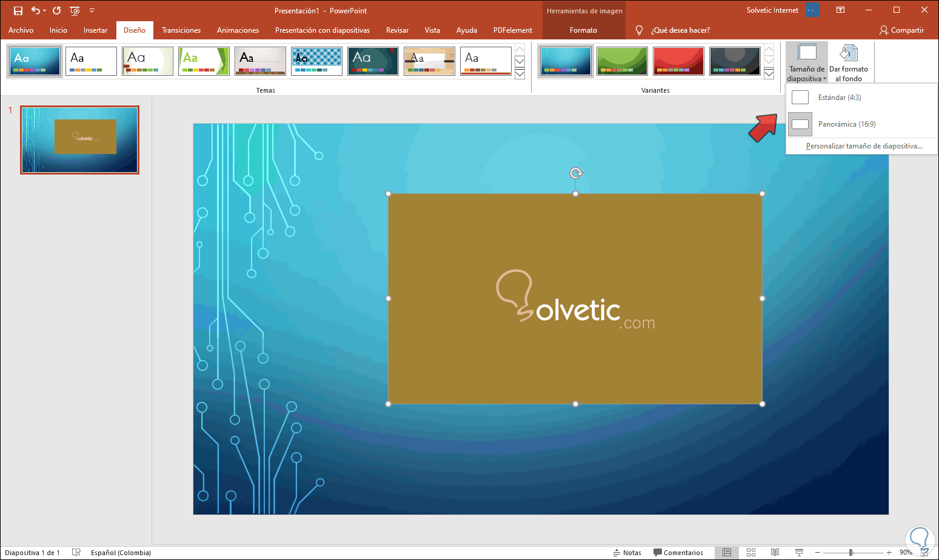Open the Transiciones tab
The height and width of the screenshot is (560, 939).
[181, 30]
